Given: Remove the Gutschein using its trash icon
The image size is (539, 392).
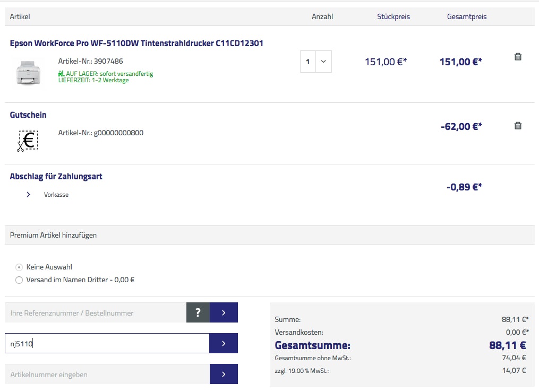Looking at the screenshot, I should [x=518, y=126].
